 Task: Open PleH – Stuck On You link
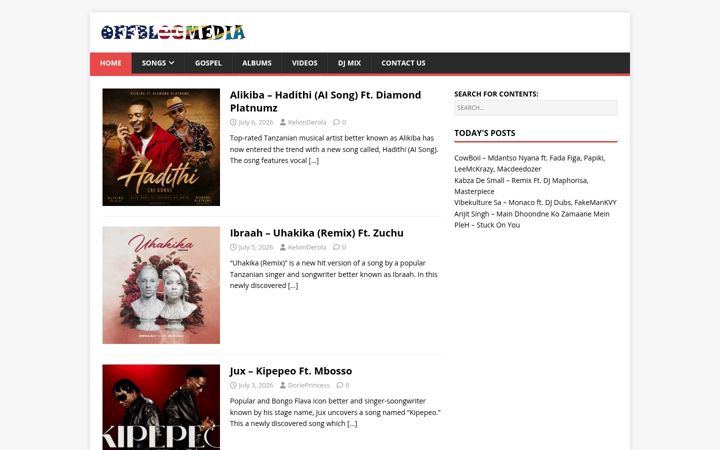[487, 225]
